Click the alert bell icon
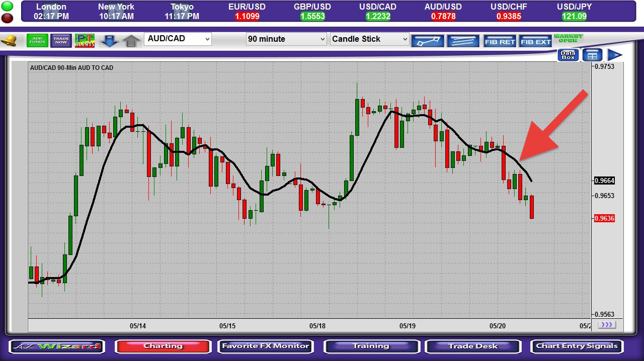 click(x=9, y=41)
